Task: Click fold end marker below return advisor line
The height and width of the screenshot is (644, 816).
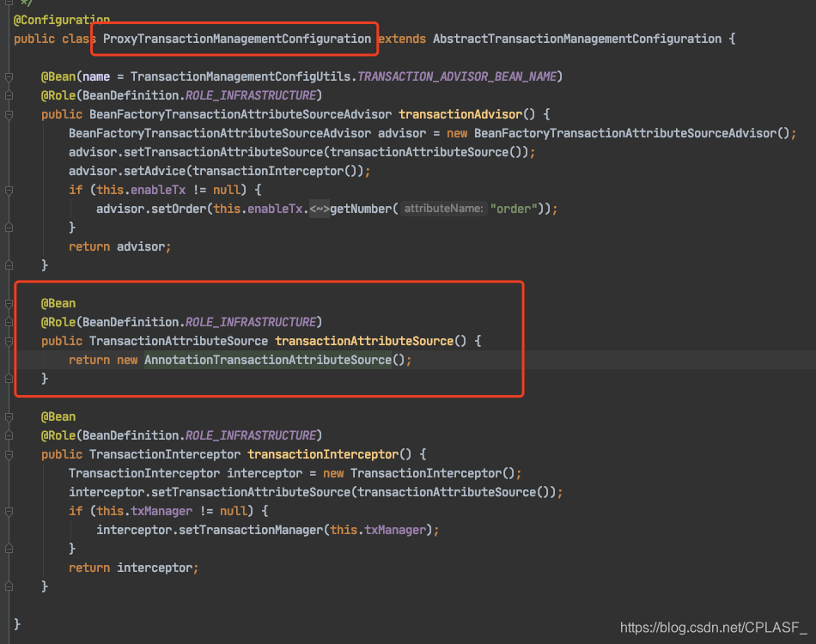Action: (9, 266)
